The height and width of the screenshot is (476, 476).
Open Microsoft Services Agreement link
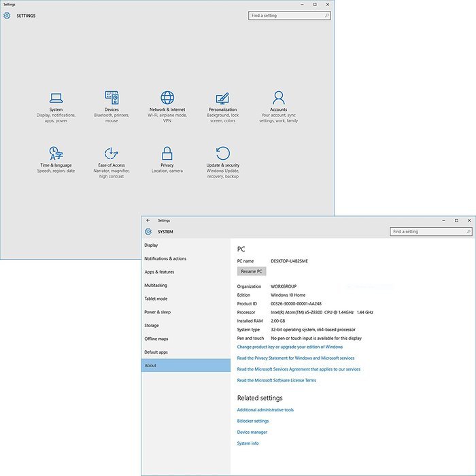[x=299, y=369]
